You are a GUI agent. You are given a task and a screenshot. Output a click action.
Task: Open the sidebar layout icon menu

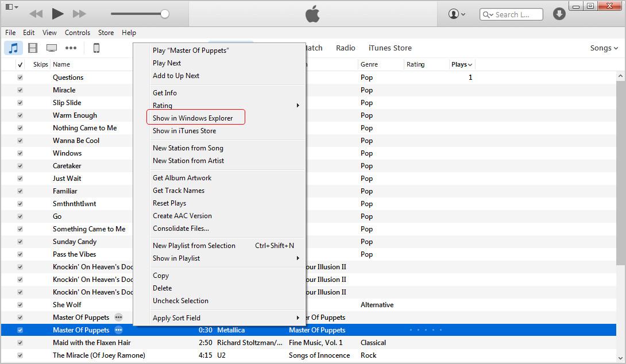[11, 7]
